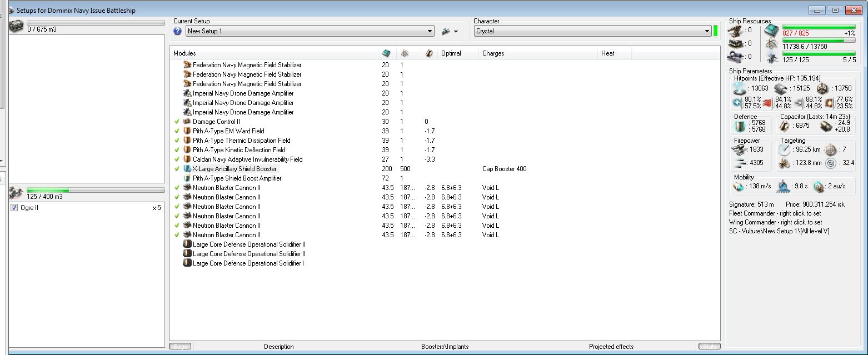Viewport: 868px width, 355px height.
Task: Click the drone bay capacity bar above 125 / 400 m3
Action: coord(96,190)
